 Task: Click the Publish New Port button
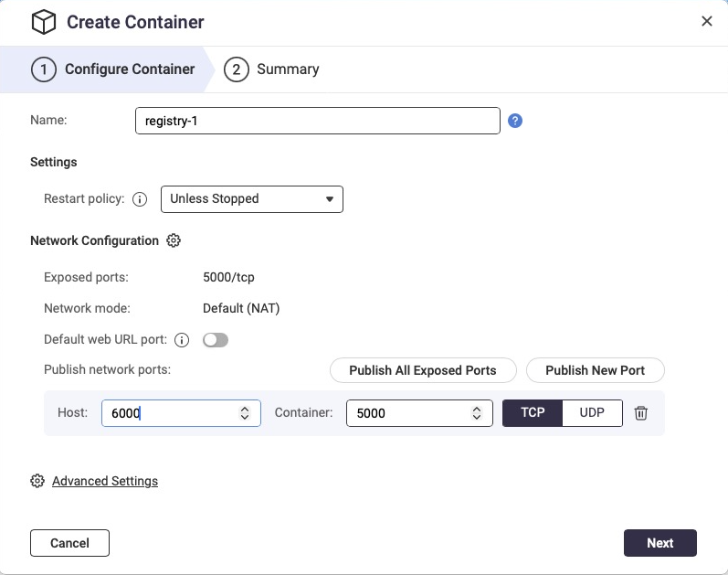[595, 370]
